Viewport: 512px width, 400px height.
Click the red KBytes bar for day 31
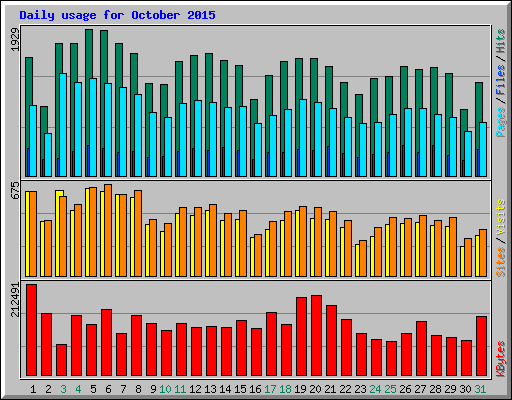pos(482,346)
